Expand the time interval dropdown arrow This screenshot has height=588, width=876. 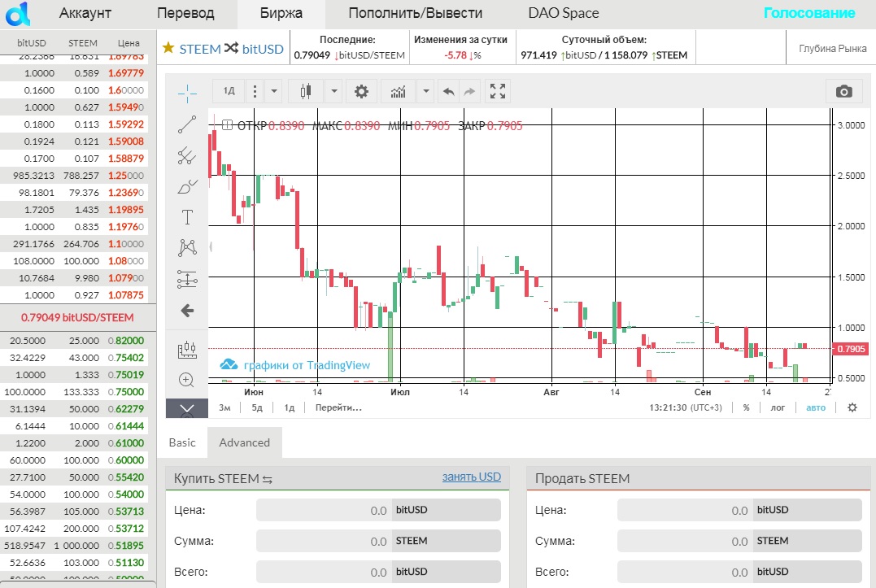pos(274,91)
